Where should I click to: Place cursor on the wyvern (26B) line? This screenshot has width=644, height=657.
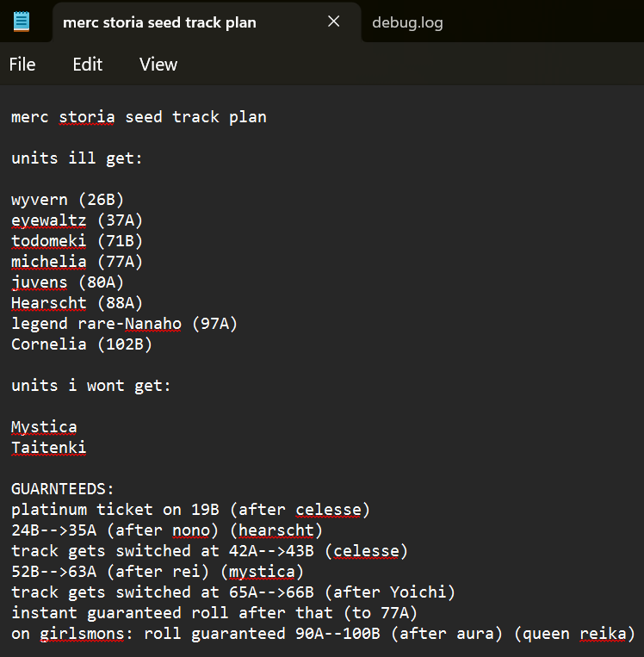click(68, 200)
